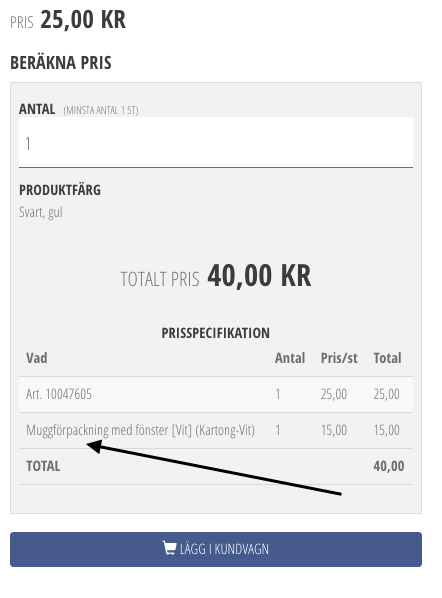Click the Svart, gul product color text
Image resolution: width=442 pixels, height=598 pixels.
[41, 212]
